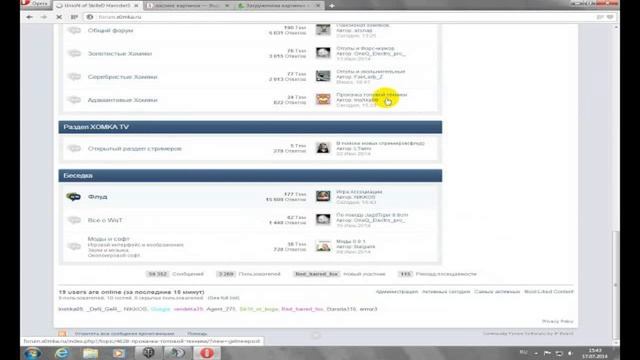Open the Privacy Policy link
This screenshot has height=360, width=640.
(x=558, y=321)
